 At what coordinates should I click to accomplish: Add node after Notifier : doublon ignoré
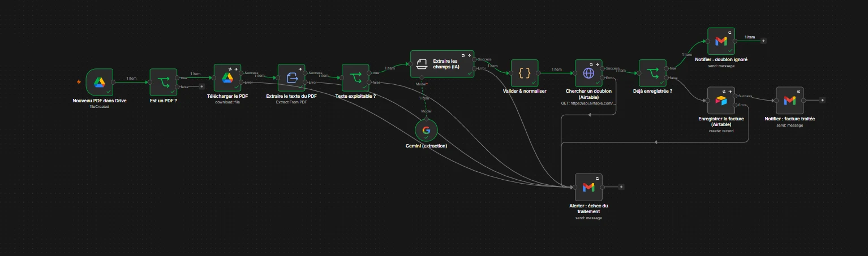coord(763,41)
